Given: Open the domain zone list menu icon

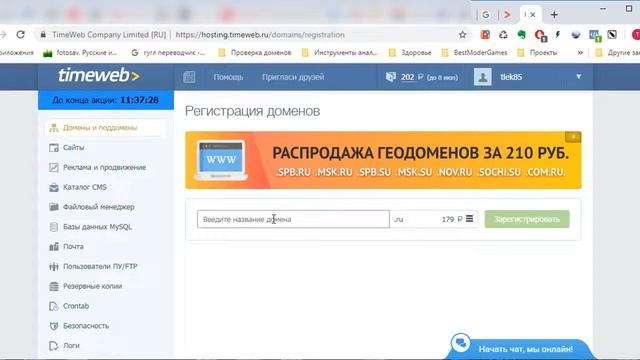Looking at the screenshot, I should [469, 219].
